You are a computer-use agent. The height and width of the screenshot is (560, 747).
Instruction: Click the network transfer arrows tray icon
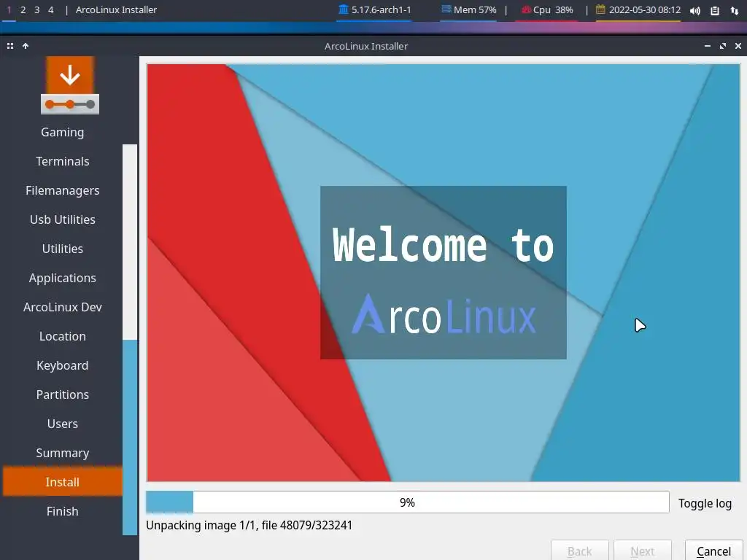pos(734,10)
